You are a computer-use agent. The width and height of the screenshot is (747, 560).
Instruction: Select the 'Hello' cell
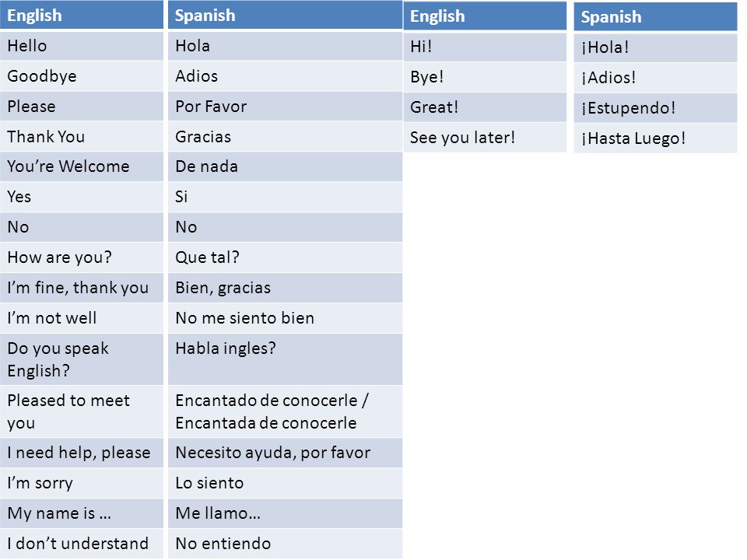click(82, 46)
